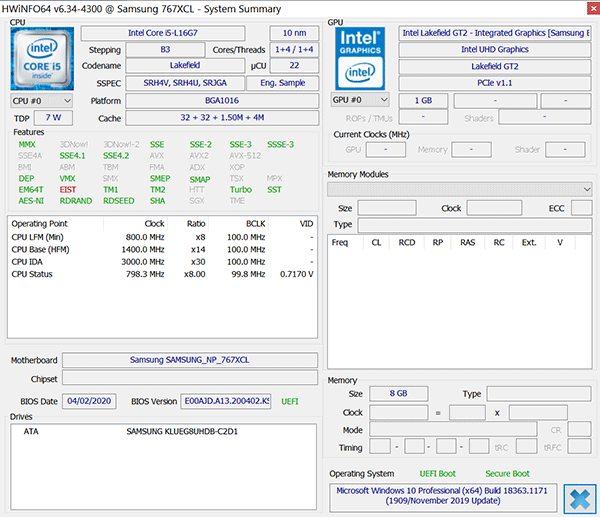Click the green UEFI label beside BIOS Version
Viewport: 600px width, 517px height.
point(290,401)
